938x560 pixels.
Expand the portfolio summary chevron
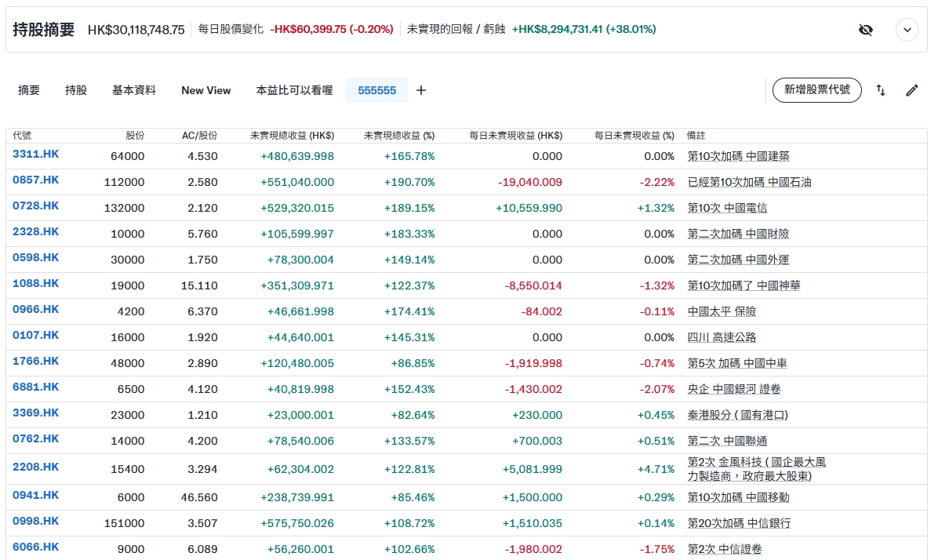(x=907, y=30)
